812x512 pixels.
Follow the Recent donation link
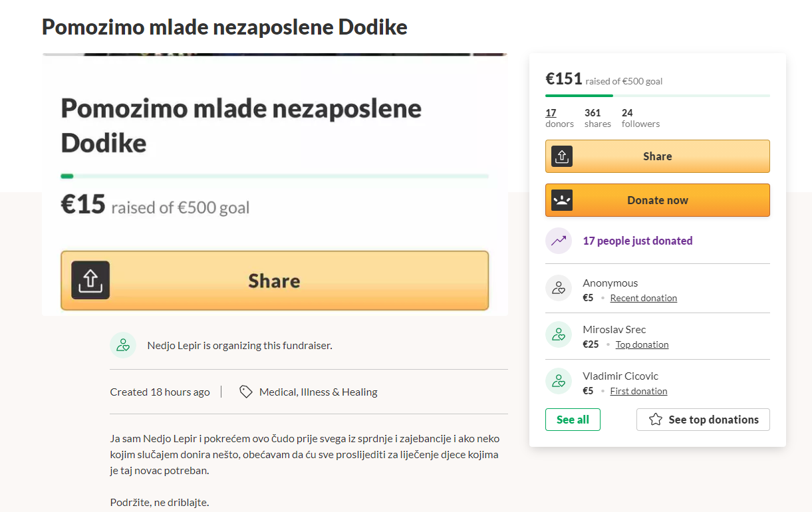click(x=643, y=298)
